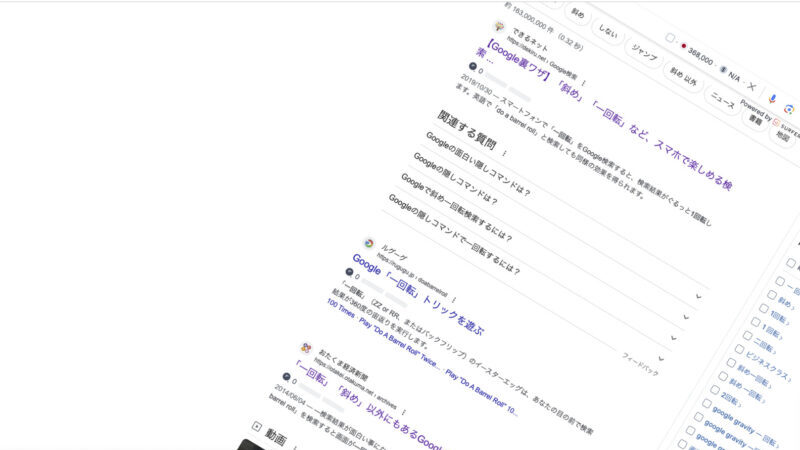Click the フィードバック link
The width and height of the screenshot is (800, 450).
[640, 364]
